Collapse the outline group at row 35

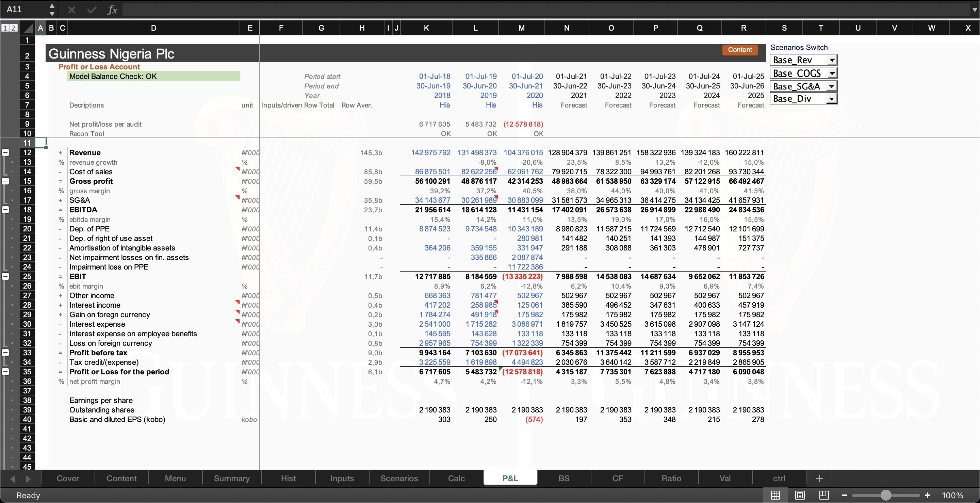coord(6,372)
